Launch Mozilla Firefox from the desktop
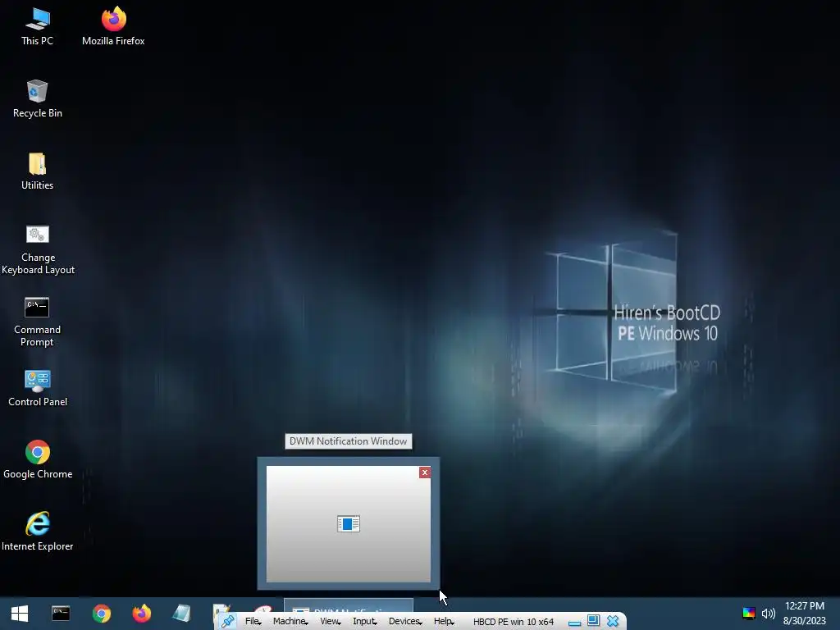 point(113,27)
